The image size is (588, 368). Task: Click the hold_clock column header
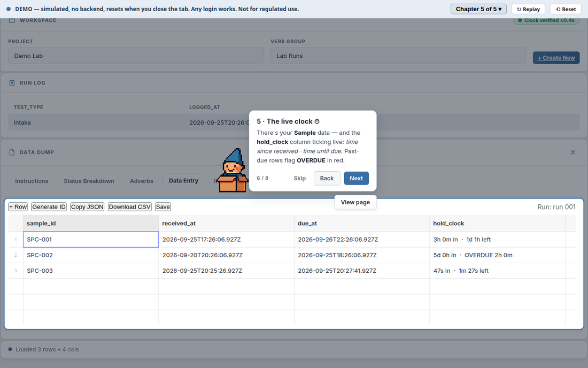[x=497, y=223]
